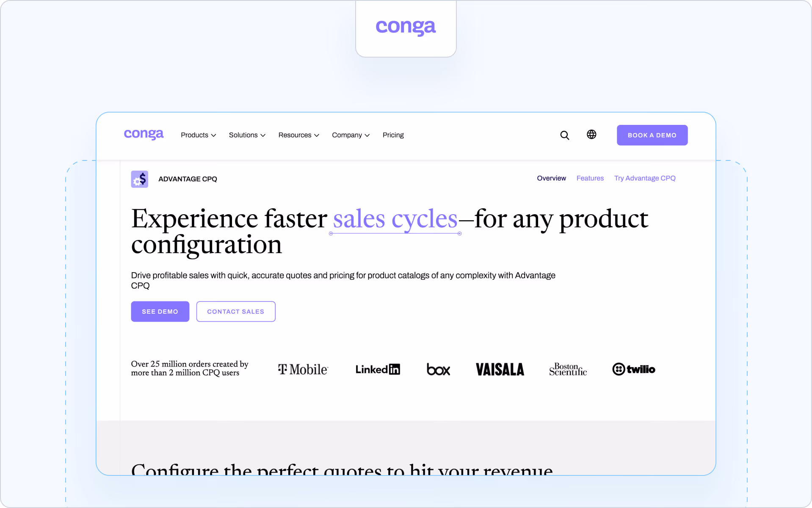Screen dimensions: 812x508
Task: Click the box logo
Action: coord(438,369)
